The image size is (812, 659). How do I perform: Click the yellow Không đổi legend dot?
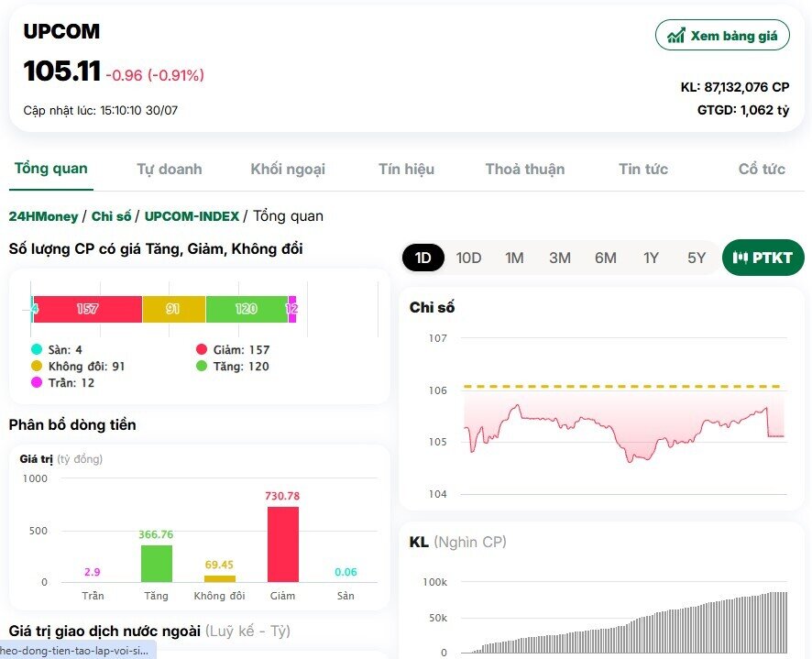pos(37,366)
